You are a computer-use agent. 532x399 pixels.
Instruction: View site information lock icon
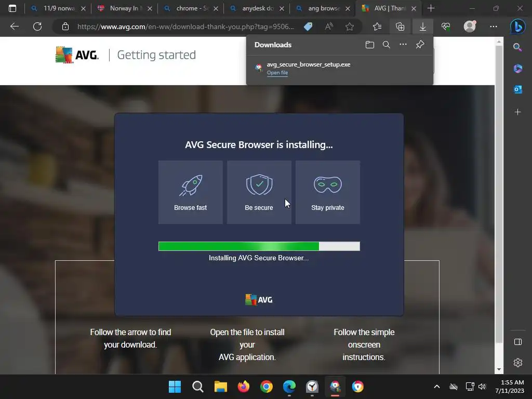[65, 26]
